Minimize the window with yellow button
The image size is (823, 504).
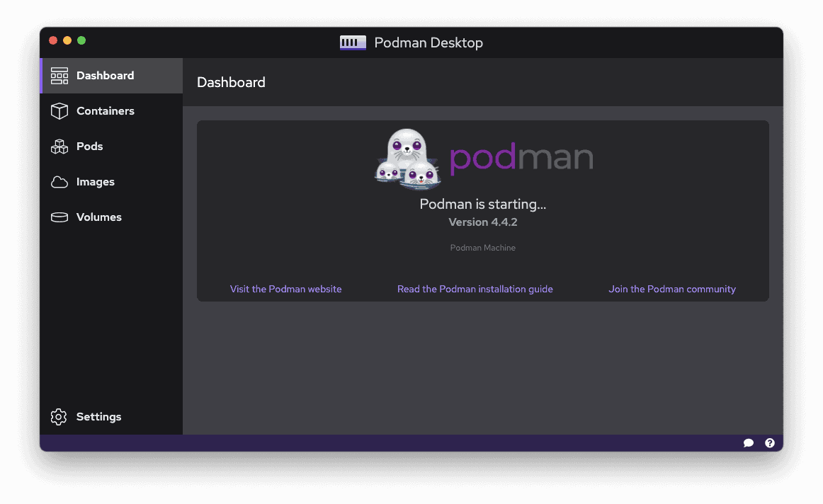pyautogui.click(x=67, y=40)
